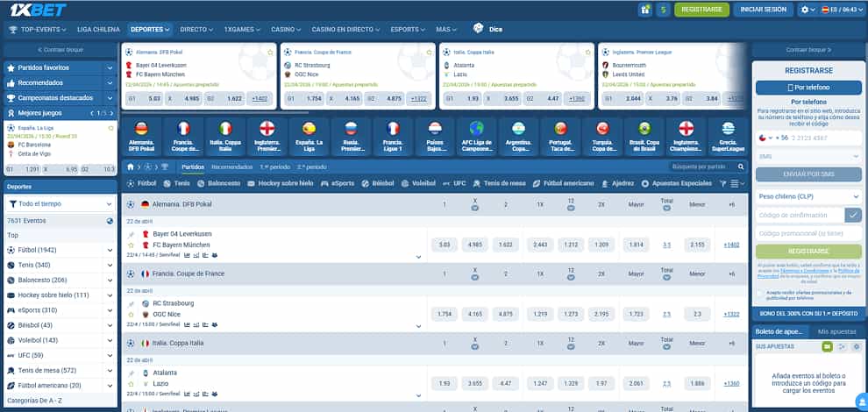Open the Dice game icon
Screen dimensions: 868x412
478,28
